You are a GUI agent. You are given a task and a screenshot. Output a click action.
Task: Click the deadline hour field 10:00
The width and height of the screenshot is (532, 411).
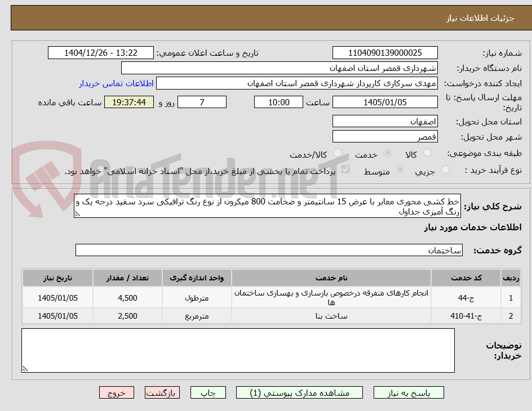pyautogui.click(x=278, y=102)
